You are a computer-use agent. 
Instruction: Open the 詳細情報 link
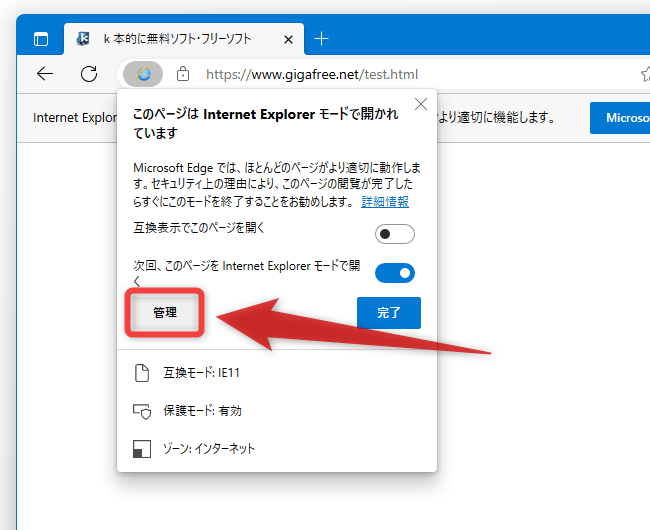(x=385, y=202)
